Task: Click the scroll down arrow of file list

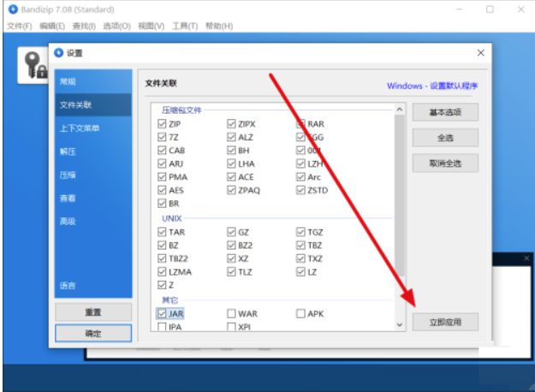Action: (400, 324)
